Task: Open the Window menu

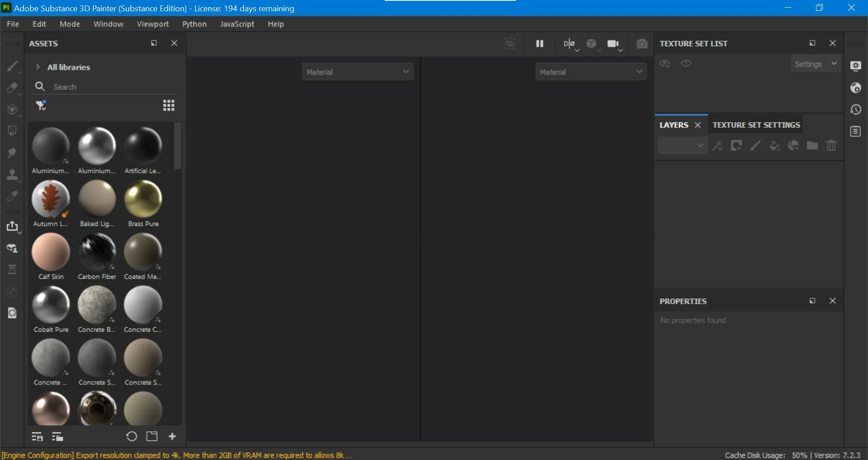Action: click(108, 24)
